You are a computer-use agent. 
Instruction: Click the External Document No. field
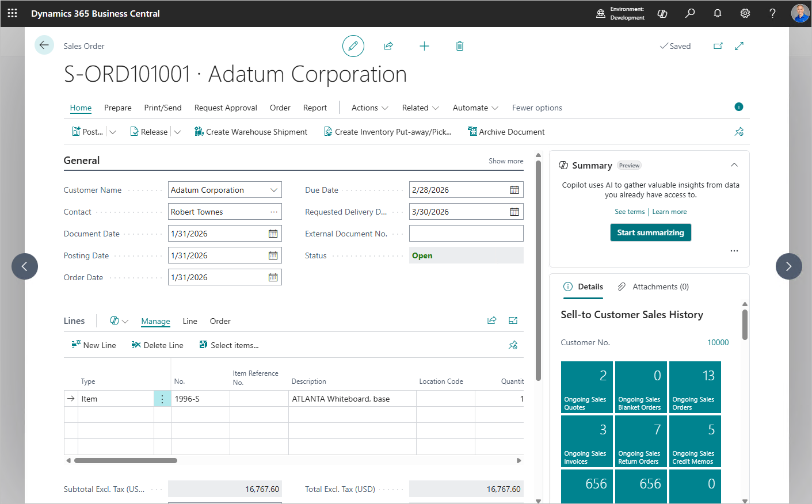(466, 234)
